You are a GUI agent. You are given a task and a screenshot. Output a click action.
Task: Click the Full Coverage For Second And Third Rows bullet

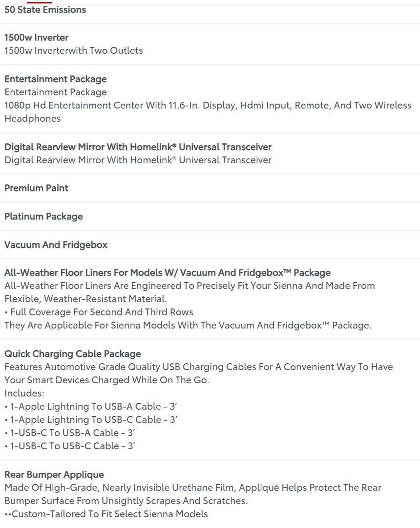click(x=100, y=312)
